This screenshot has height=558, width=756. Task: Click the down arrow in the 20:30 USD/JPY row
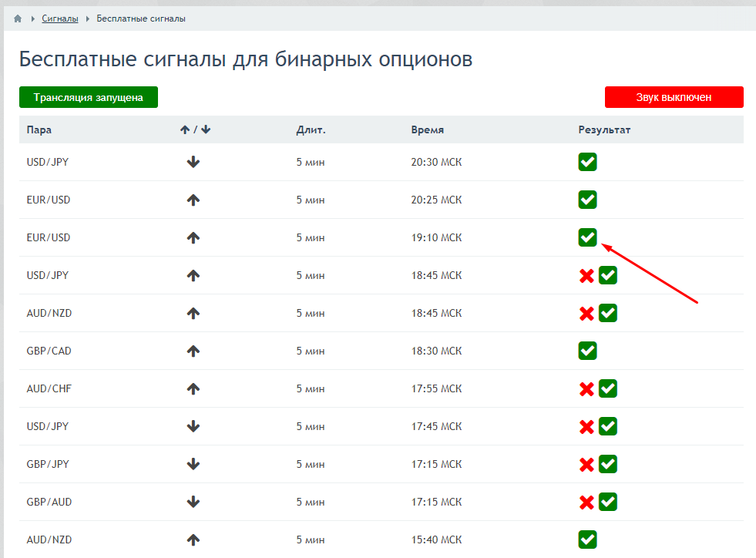pyautogui.click(x=193, y=162)
